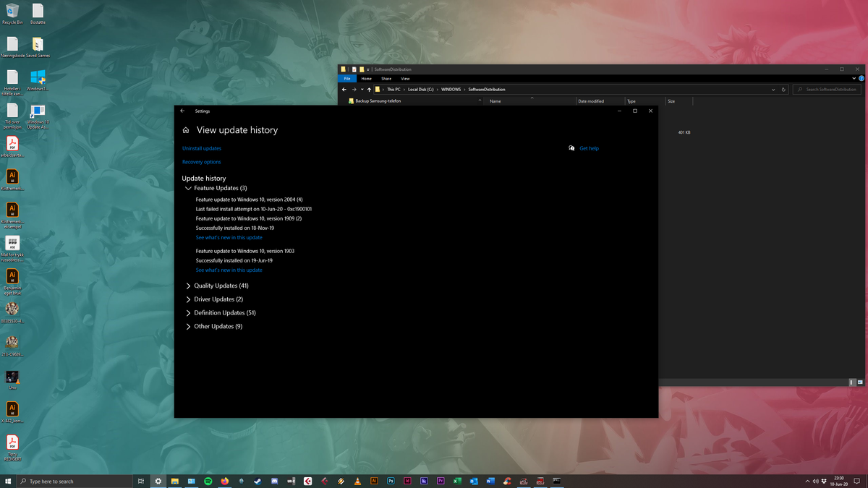Open the Home ribbon tab in File Explorer
The height and width of the screenshot is (488, 868).
click(x=366, y=79)
